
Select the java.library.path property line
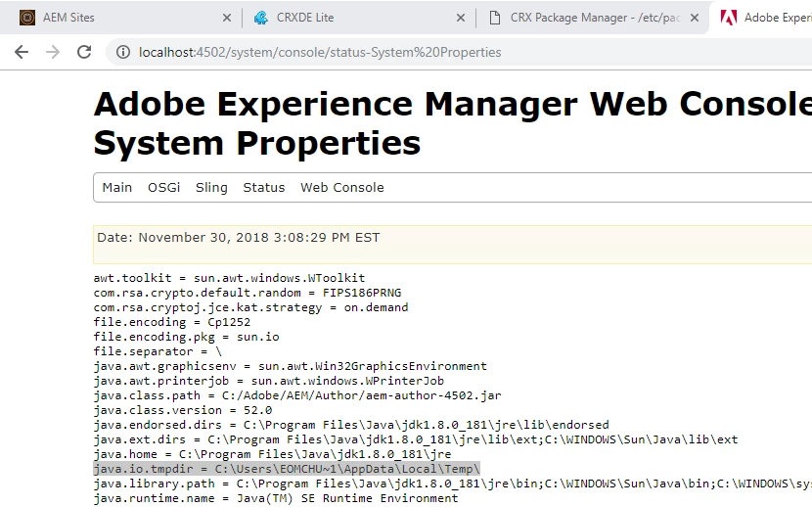[453, 484]
